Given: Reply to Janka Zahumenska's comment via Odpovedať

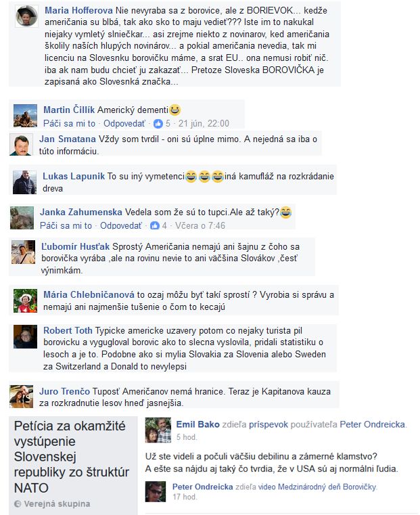Looking at the screenshot, I should 121,225.
